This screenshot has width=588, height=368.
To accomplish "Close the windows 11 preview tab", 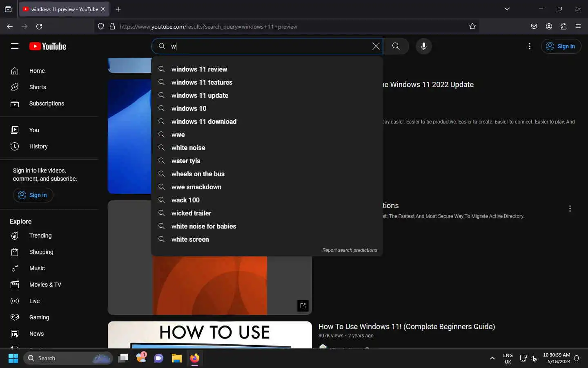I will pyautogui.click(x=103, y=9).
